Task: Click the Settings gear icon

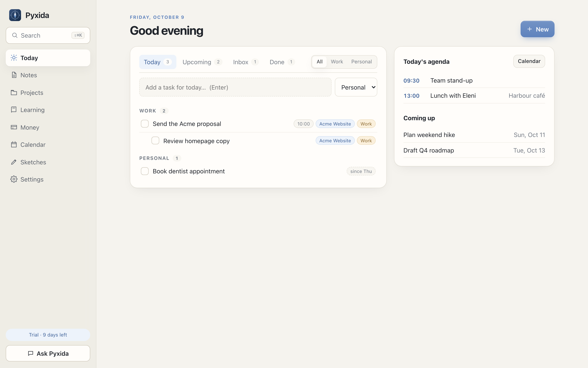Action: click(14, 179)
